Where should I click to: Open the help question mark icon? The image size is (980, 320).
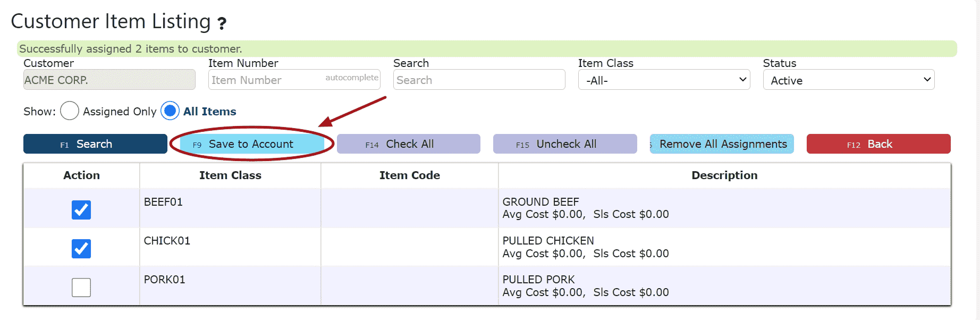[x=222, y=23]
